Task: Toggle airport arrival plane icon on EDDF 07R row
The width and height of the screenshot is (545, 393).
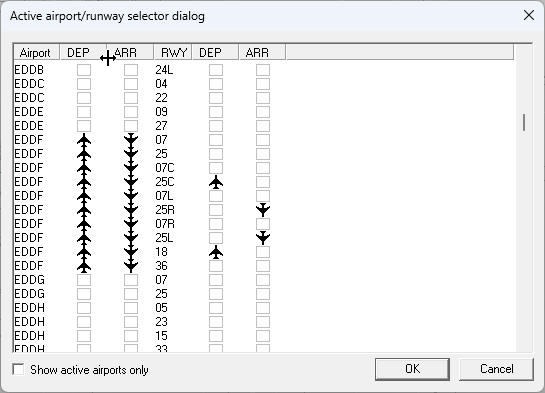Action: (131, 224)
